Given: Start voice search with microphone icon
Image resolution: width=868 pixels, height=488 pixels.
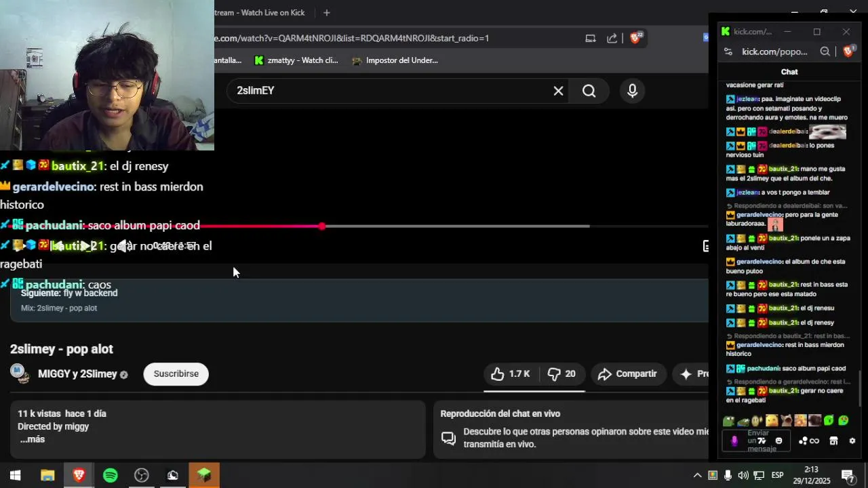Looking at the screenshot, I should 632,91.
